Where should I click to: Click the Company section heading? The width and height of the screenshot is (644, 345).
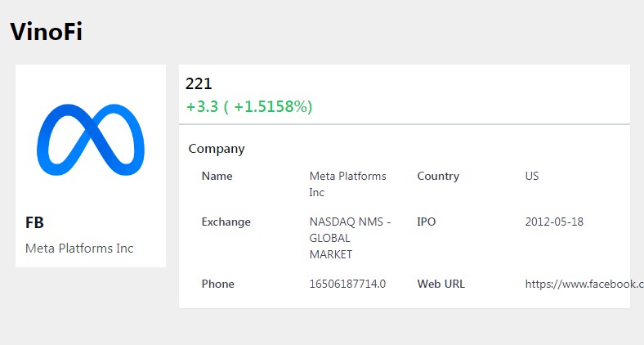tap(217, 149)
